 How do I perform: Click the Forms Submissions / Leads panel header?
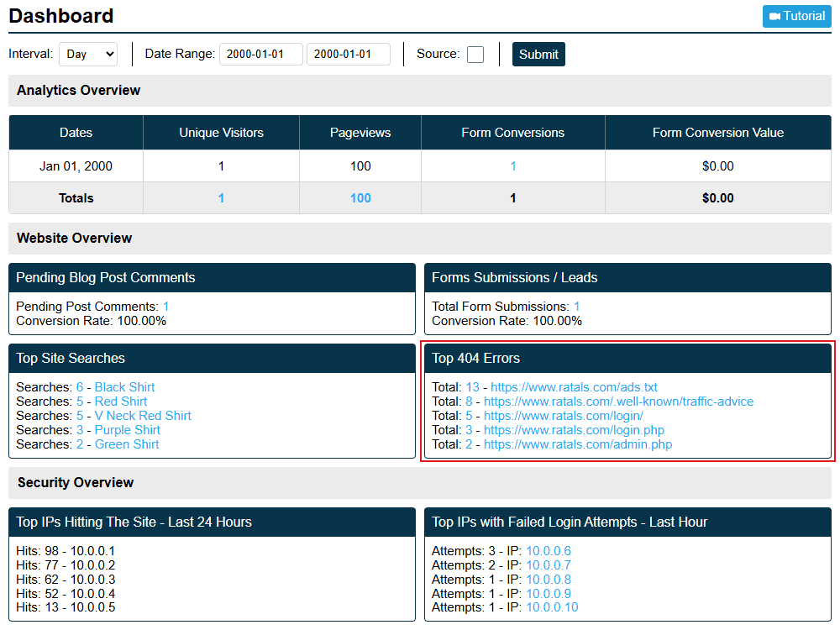tap(627, 277)
